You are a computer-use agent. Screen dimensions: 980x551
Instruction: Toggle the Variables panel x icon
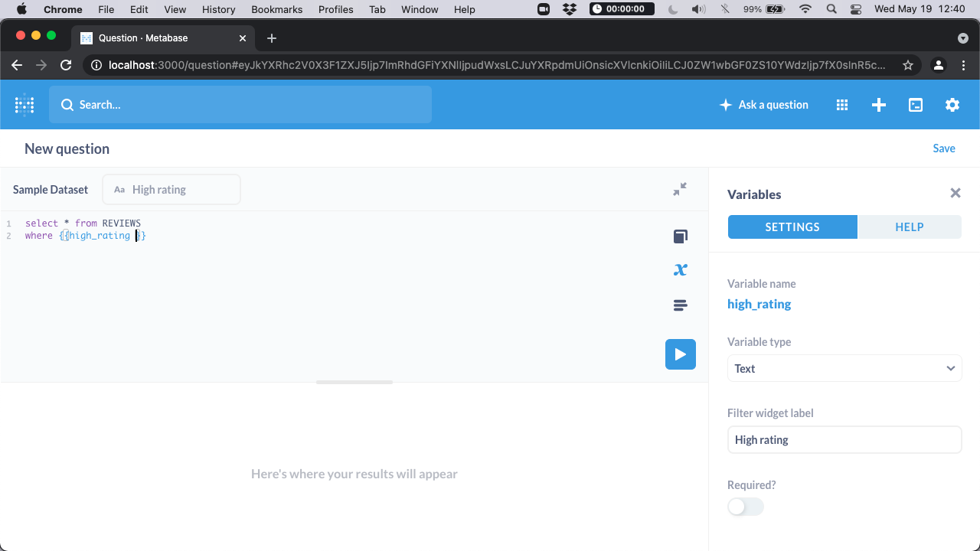[x=680, y=269]
